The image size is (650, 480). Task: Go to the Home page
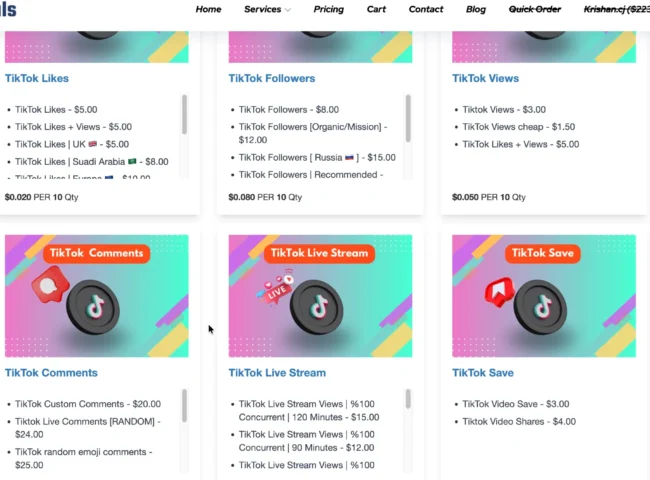pyautogui.click(x=209, y=9)
